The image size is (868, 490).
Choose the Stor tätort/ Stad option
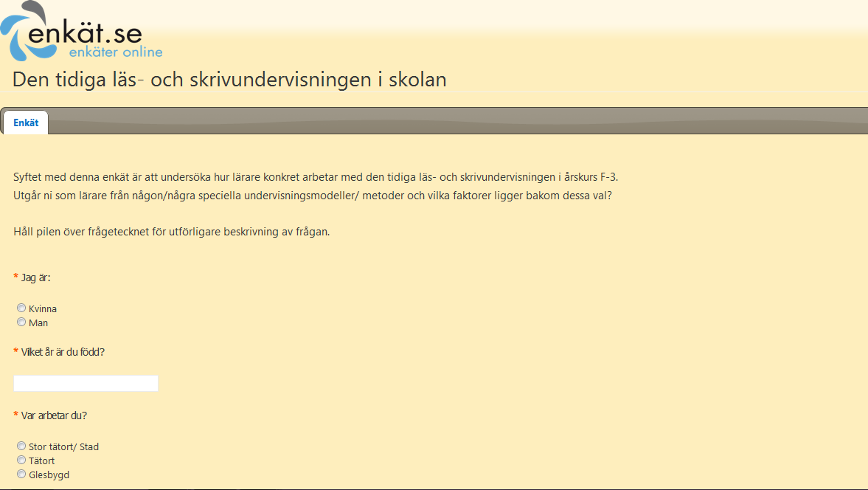21,446
